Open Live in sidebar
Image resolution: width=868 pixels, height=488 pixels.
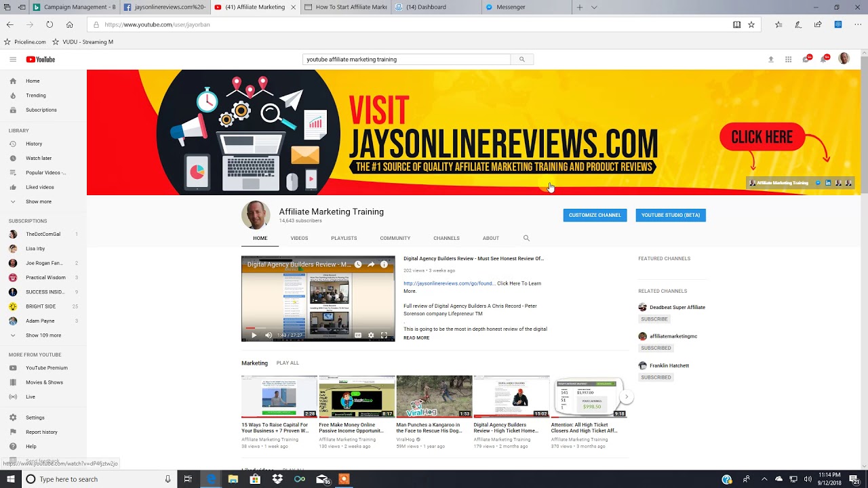click(43, 396)
